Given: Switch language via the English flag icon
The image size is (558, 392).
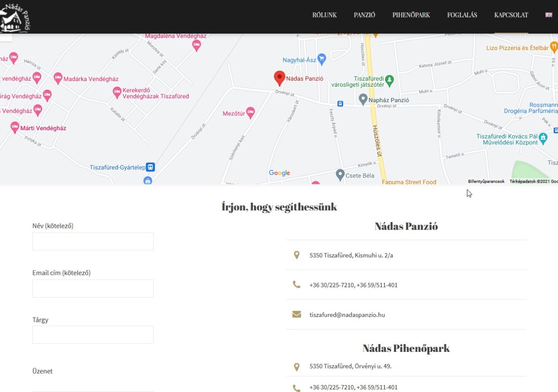Looking at the screenshot, I should pyautogui.click(x=549, y=15).
